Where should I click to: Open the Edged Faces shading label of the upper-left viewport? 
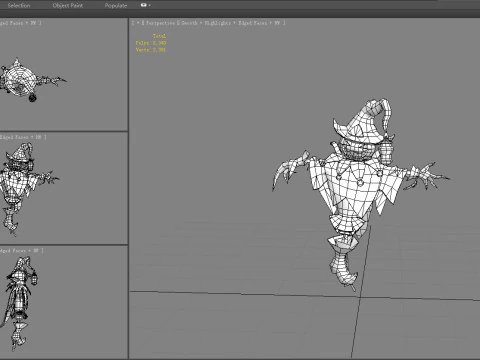(x=11, y=23)
